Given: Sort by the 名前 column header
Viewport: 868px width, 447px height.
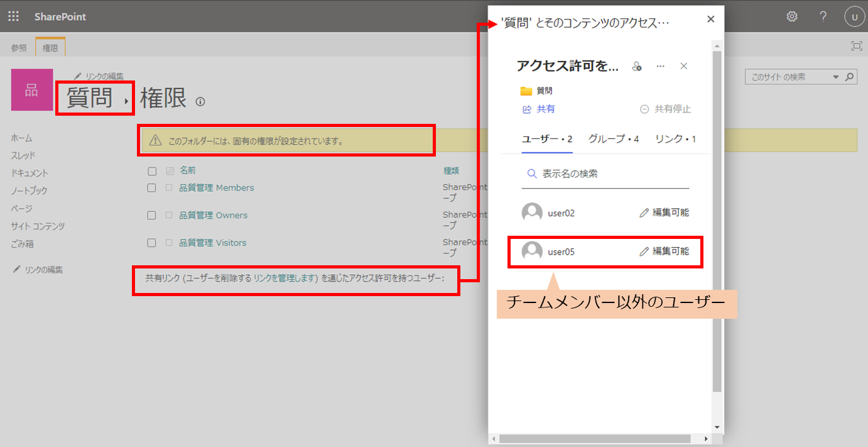Looking at the screenshot, I should [x=187, y=170].
